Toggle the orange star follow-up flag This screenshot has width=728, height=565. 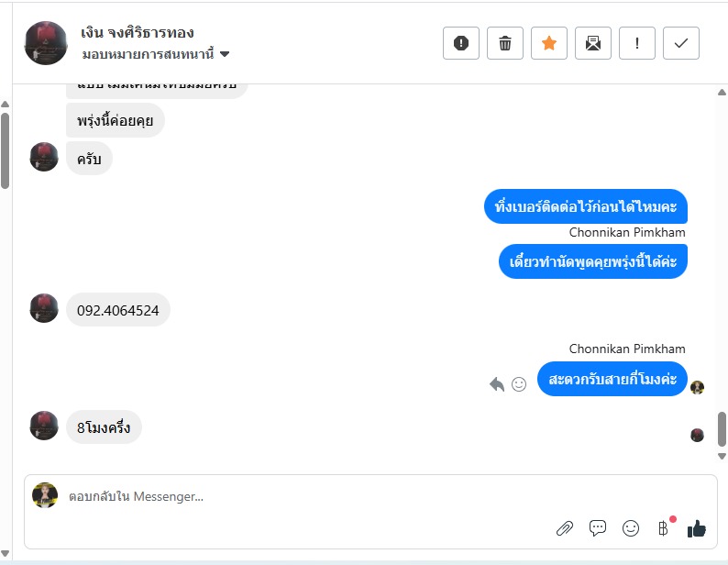pos(549,43)
